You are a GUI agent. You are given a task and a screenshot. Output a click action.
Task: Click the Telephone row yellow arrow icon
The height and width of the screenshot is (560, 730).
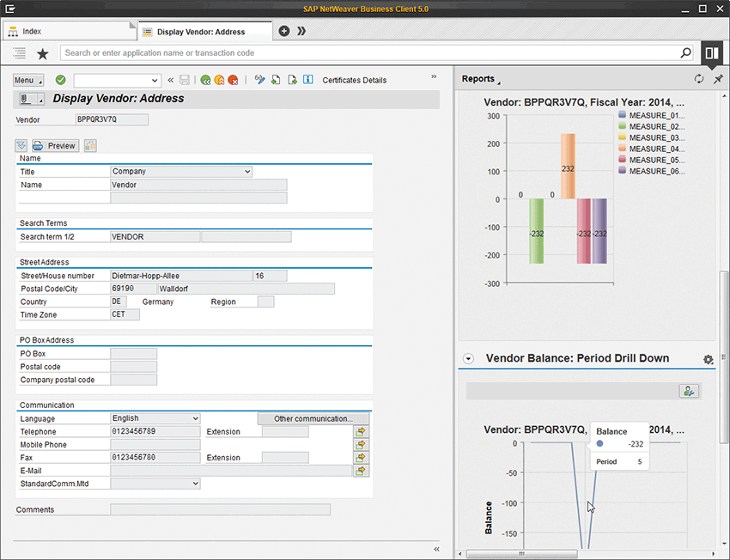coord(362,432)
